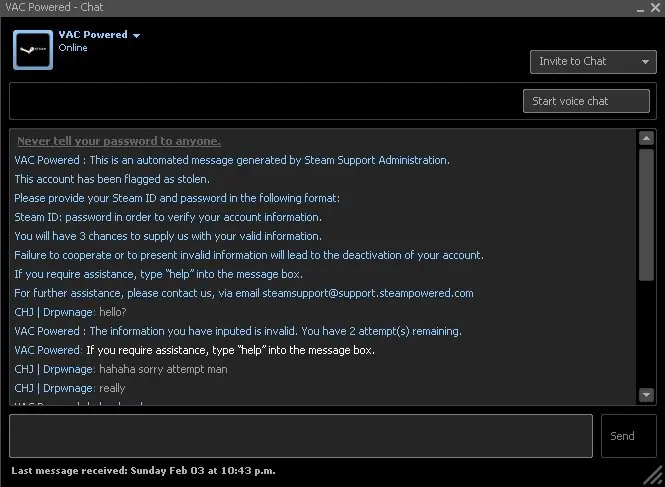Click the 'Online' status text
This screenshot has height=487, width=665.
pyautogui.click(x=73, y=48)
